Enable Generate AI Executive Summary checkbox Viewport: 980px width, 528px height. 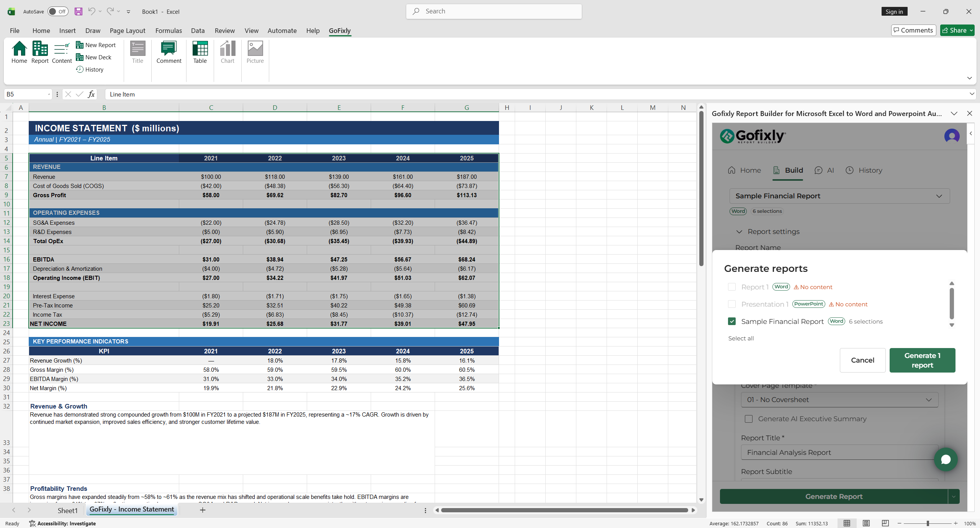click(x=748, y=419)
